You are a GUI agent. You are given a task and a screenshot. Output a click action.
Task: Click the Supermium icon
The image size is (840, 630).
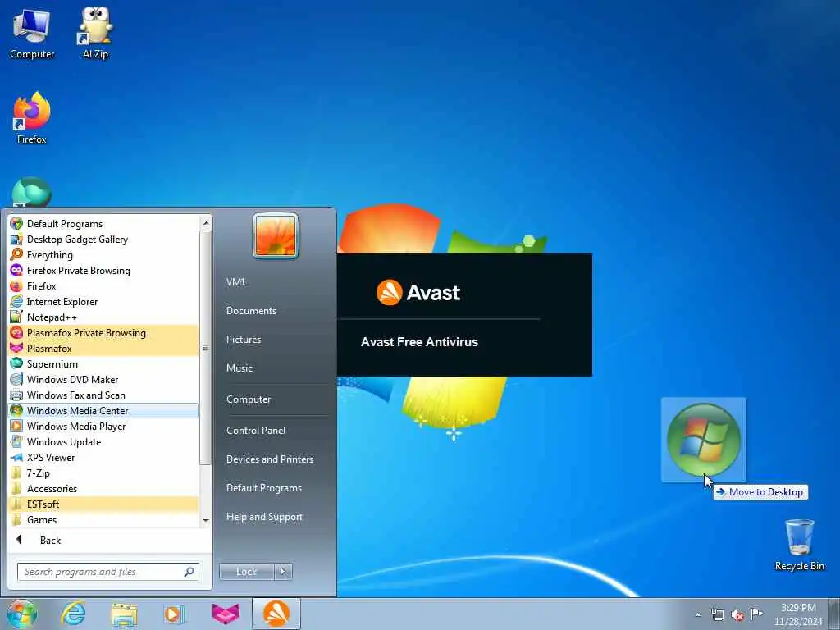(16, 363)
